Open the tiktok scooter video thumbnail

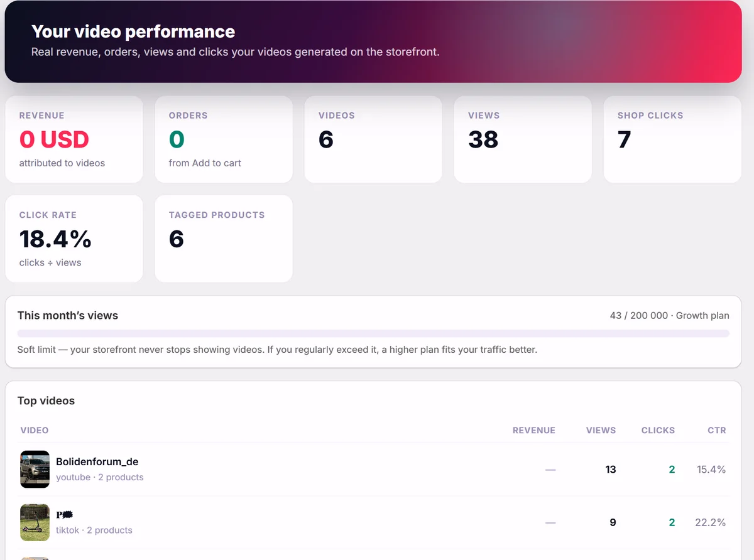point(35,522)
